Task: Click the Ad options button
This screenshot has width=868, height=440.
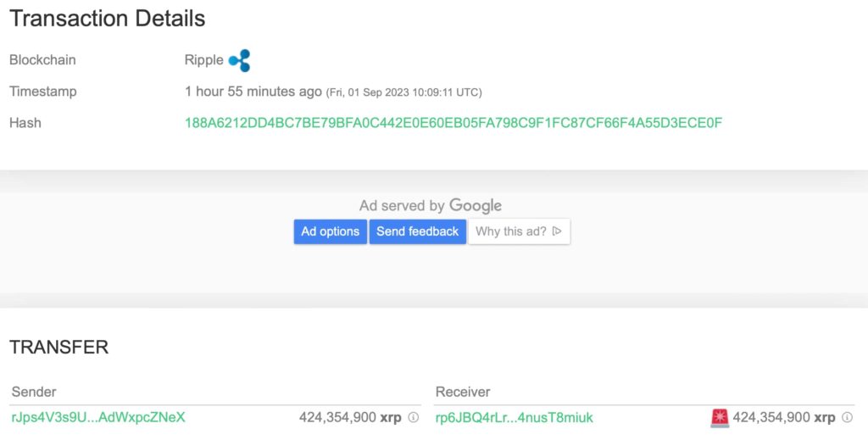Action: point(331,231)
